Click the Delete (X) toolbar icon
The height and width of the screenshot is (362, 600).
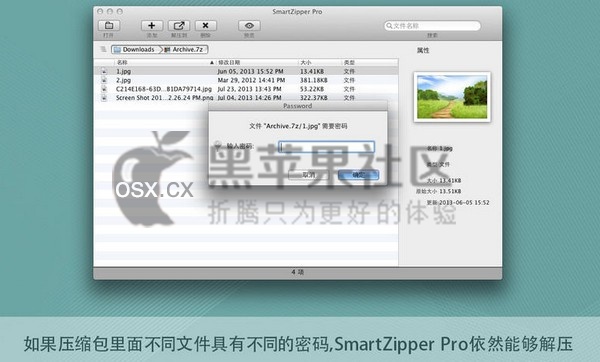205,26
